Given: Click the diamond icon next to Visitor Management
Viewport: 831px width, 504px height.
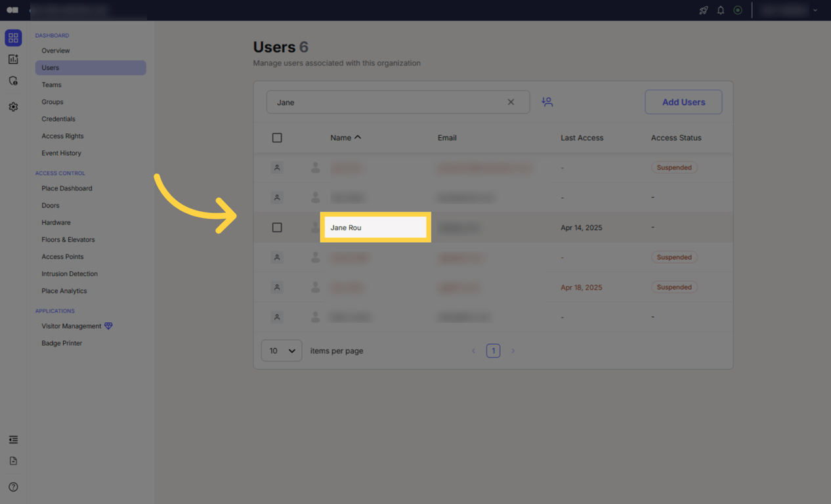Looking at the screenshot, I should [110, 326].
